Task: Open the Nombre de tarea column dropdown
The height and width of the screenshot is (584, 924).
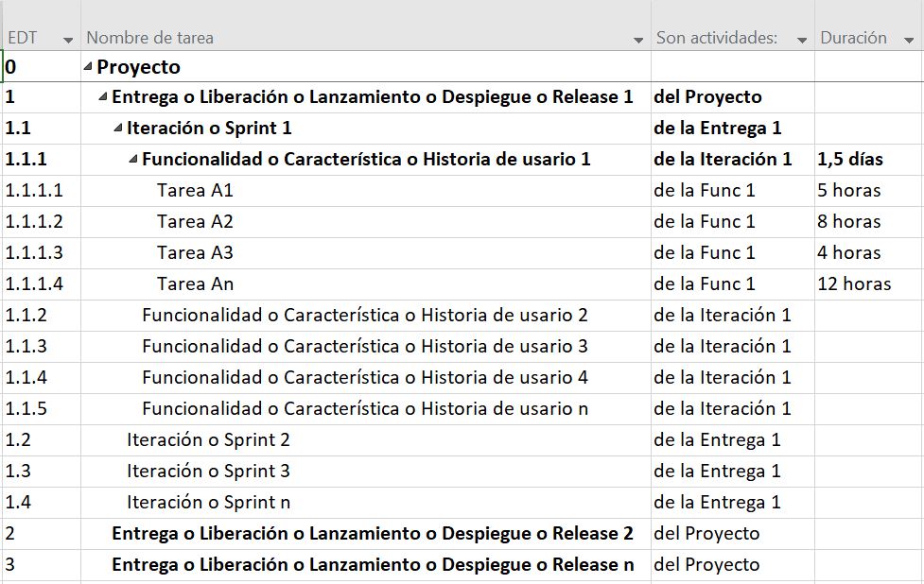Action: tap(638, 40)
